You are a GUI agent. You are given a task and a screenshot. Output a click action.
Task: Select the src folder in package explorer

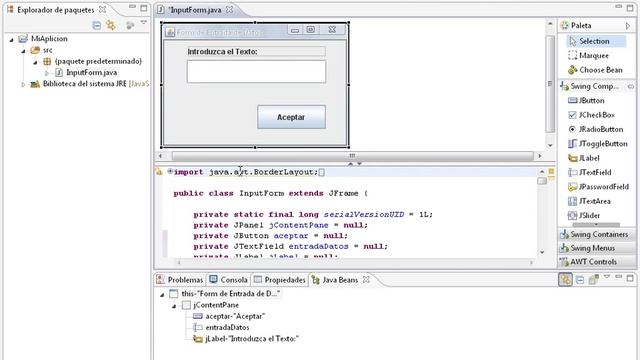(42, 50)
